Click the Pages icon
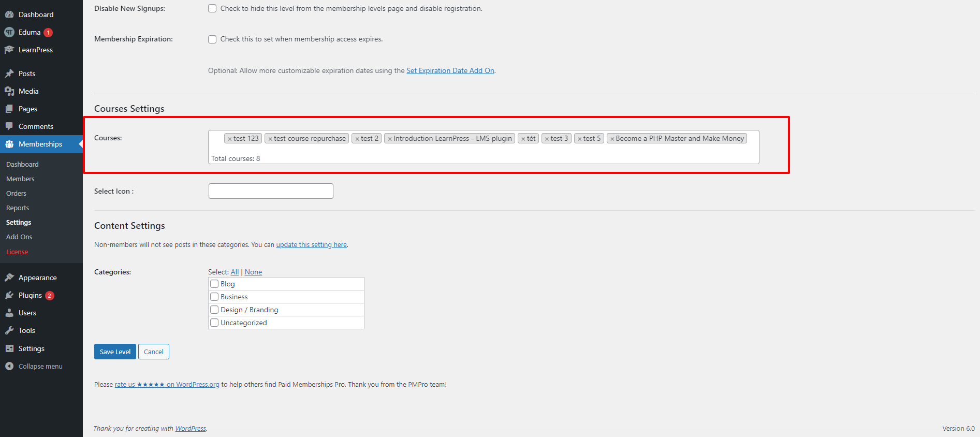This screenshot has height=437, width=980. point(9,109)
